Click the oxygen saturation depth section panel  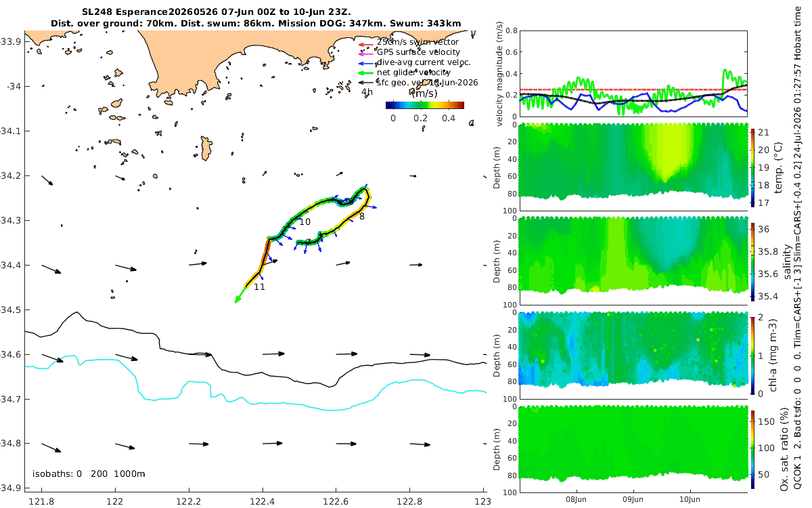tap(633, 444)
